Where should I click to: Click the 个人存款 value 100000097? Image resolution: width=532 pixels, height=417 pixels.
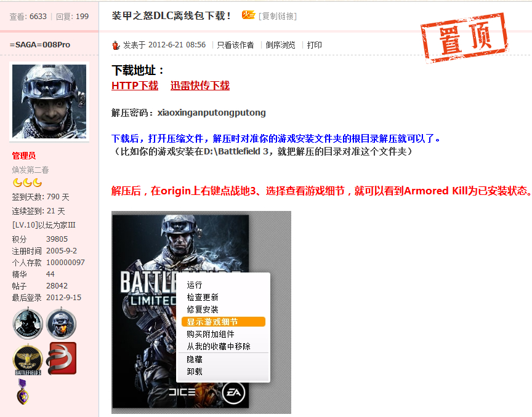click(x=65, y=263)
